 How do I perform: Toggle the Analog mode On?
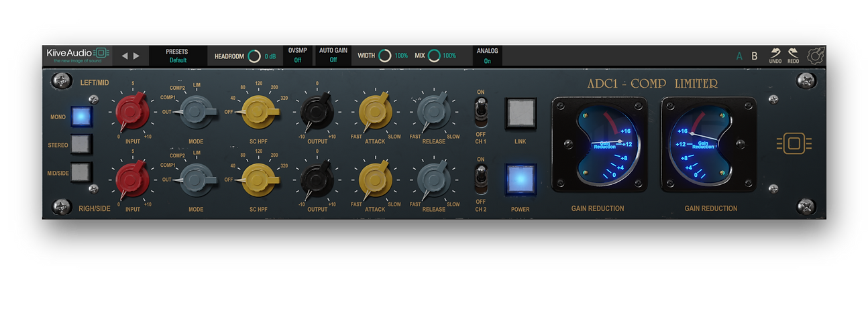[x=488, y=56]
